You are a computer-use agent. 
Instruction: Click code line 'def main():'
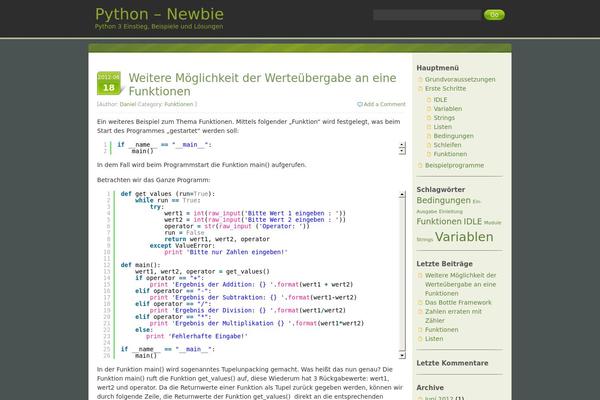click(140, 265)
